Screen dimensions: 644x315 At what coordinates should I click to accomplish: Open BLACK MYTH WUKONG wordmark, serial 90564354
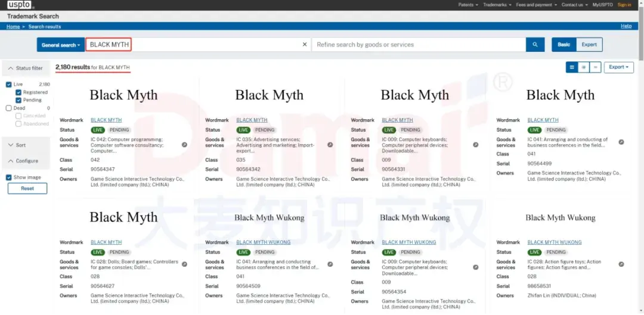point(408,242)
